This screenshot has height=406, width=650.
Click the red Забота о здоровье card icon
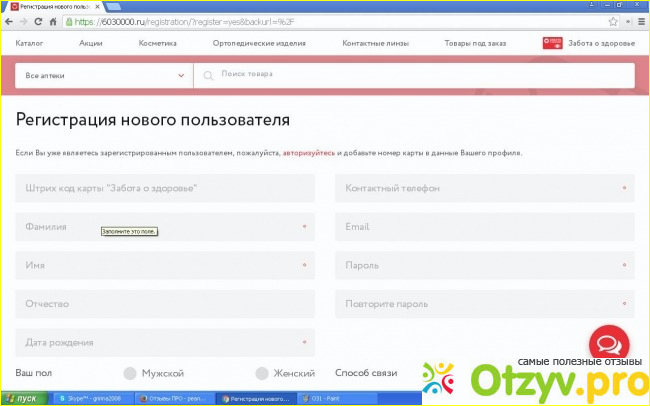click(x=551, y=43)
